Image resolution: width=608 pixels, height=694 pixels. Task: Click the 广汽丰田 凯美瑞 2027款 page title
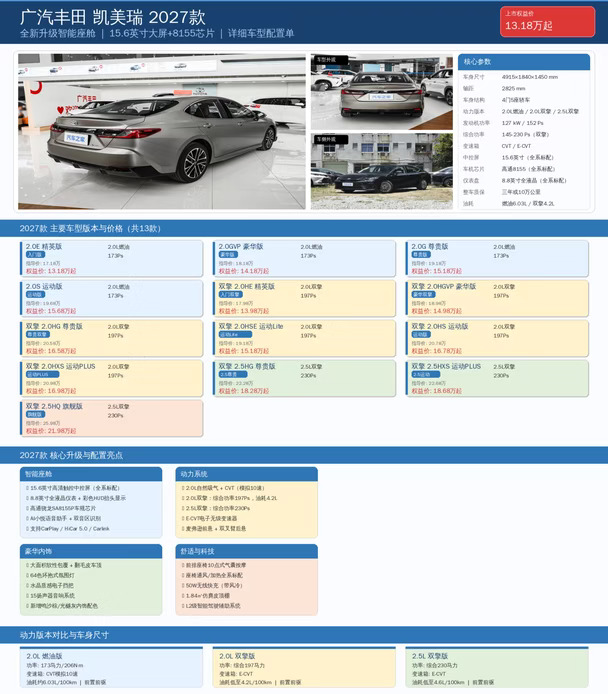click(113, 17)
